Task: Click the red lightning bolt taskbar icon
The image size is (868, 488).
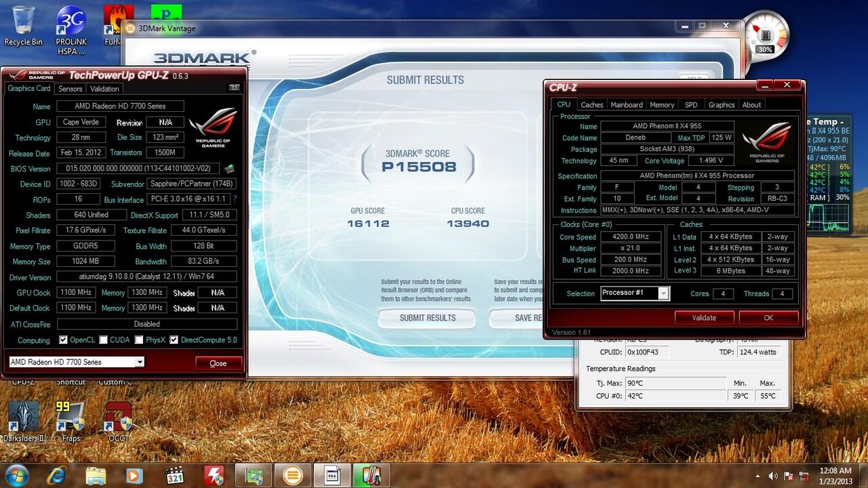Action: (x=214, y=474)
